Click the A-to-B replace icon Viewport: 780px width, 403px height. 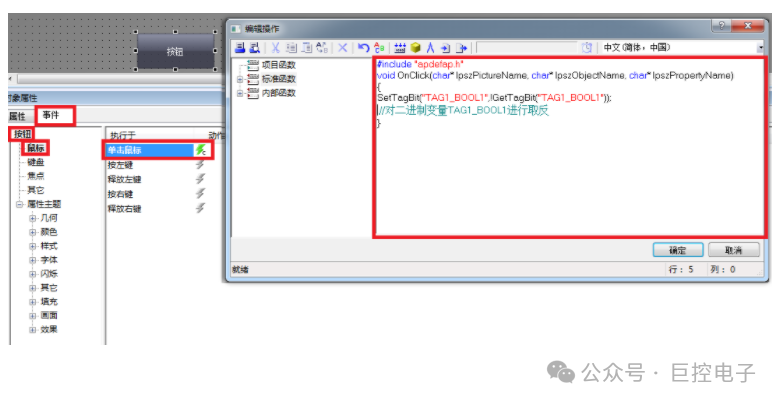322,48
